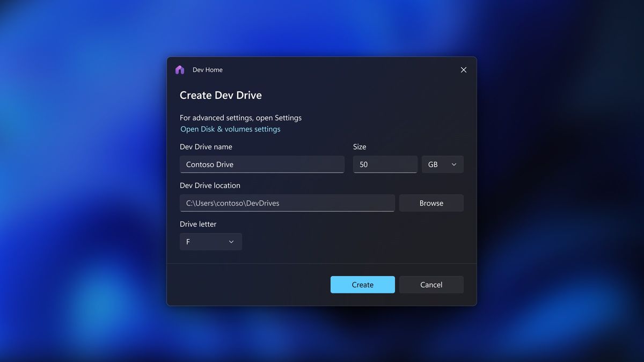Open Disk & volumes settings

(230, 129)
